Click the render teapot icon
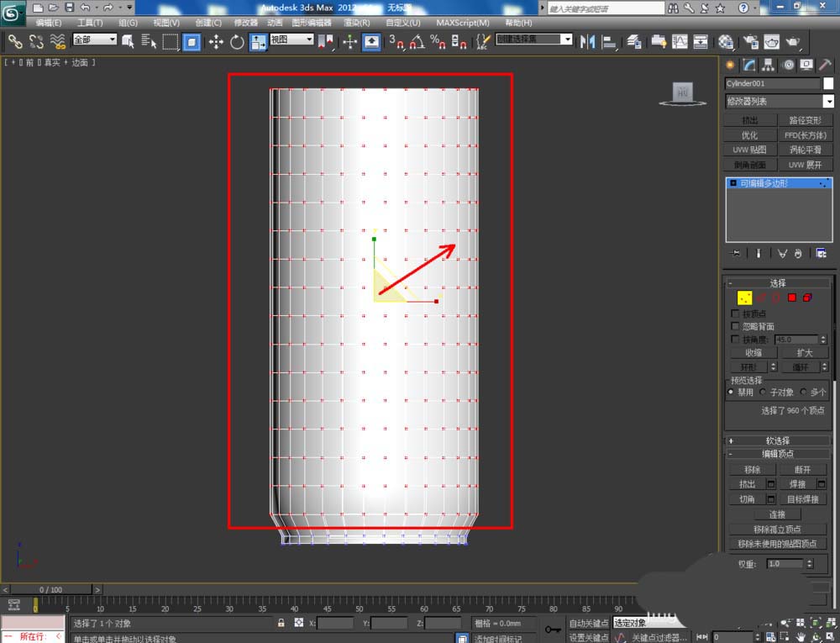The image size is (840, 643). [x=791, y=41]
